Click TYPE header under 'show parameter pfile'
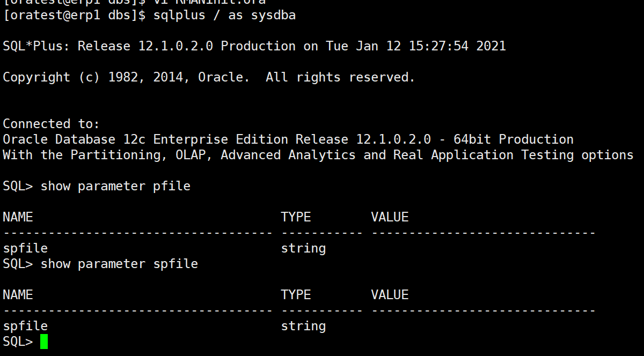Image resolution: width=644 pixels, height=356 pixels. (x=296, y=217)
